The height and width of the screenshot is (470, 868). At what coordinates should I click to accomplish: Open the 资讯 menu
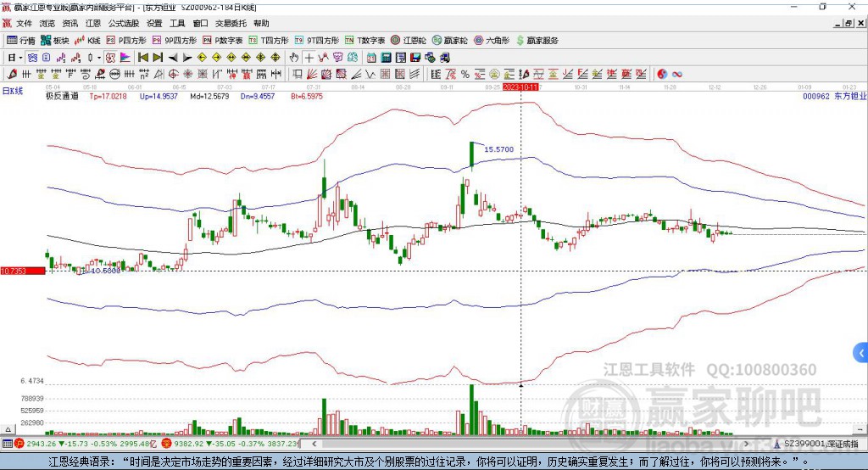(x=70, y=23)
